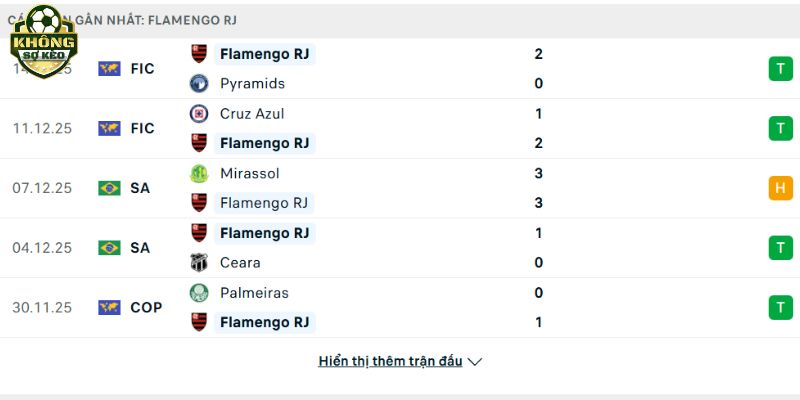This screenshot has width=800, height=400.
Task: Click the Mirassol club crest
Action: coord(199,174)
